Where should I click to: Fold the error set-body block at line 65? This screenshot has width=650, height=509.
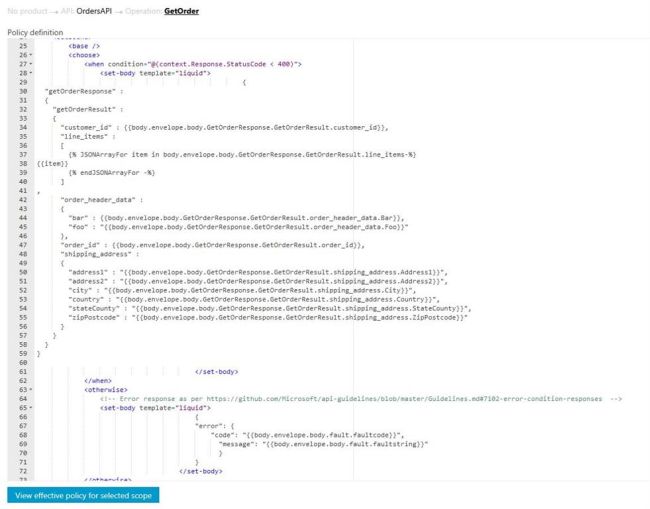[31, 408]
